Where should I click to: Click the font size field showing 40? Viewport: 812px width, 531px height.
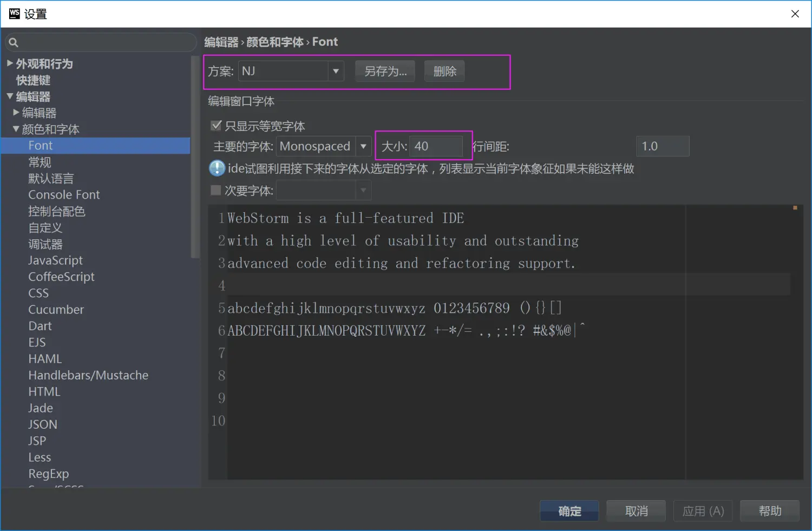tap(436, 146)
